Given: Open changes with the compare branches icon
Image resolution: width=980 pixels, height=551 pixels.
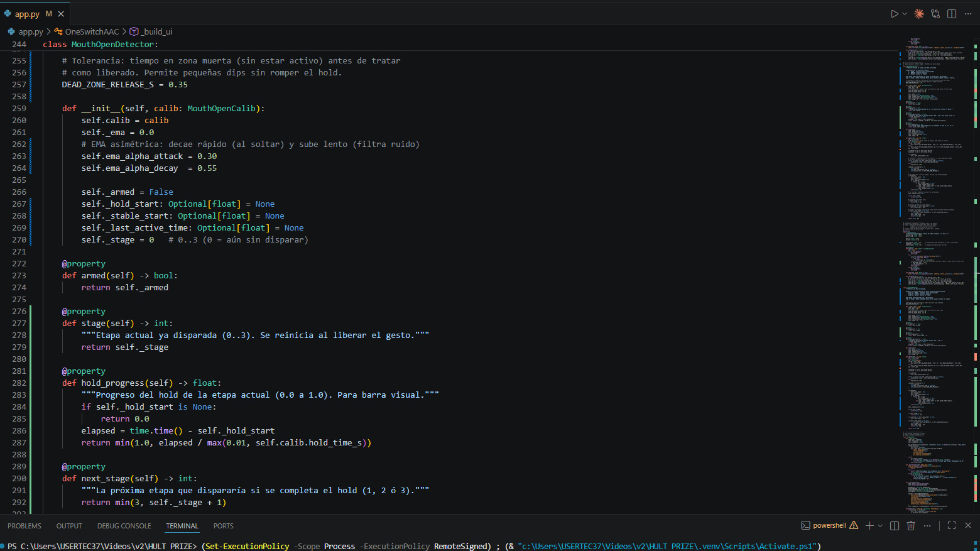Looking at the screenshot, I should coord(935,14).
